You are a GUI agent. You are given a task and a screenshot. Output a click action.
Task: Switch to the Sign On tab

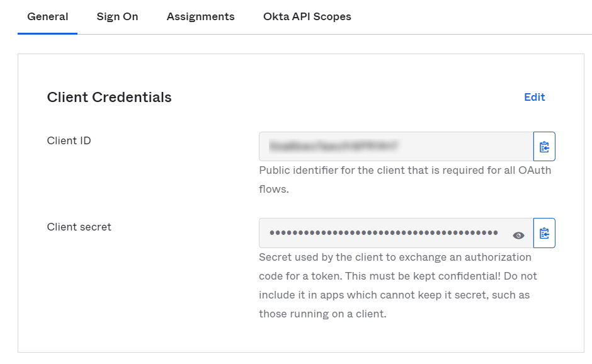pos(117,16)
